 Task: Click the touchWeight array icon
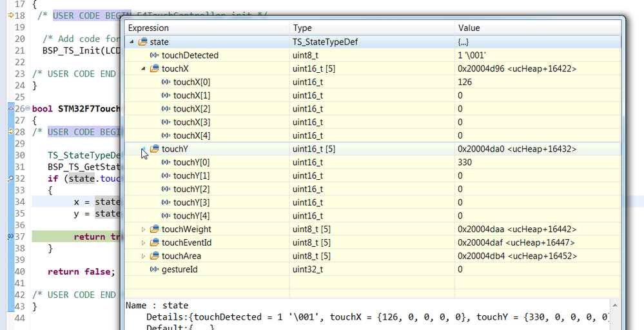(155, 229)
